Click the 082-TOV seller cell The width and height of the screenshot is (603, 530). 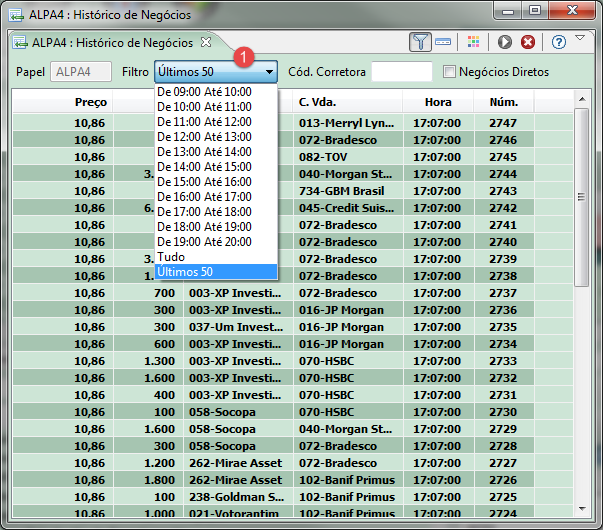348,157
